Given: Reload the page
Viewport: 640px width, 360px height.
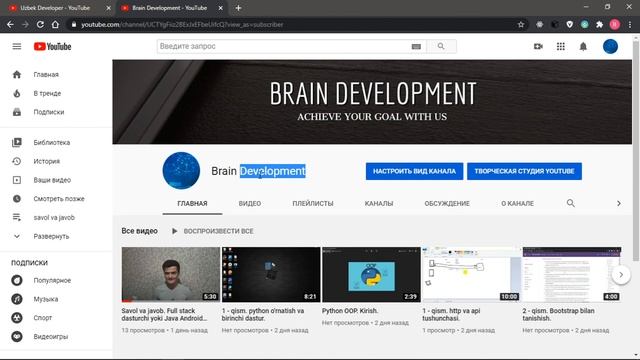Looking at the screenshot, I should pyautogui.click(x=40, y=24).
